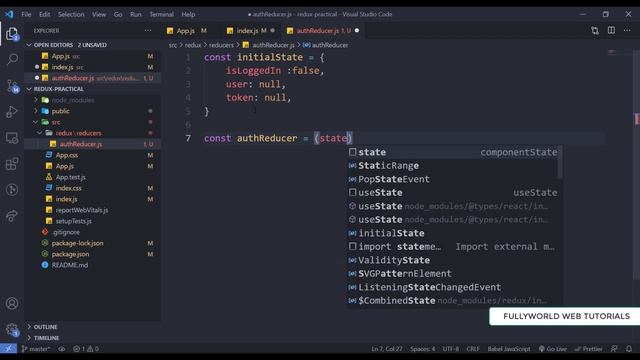Expand the Timeline panel

(x=93, y=338)
